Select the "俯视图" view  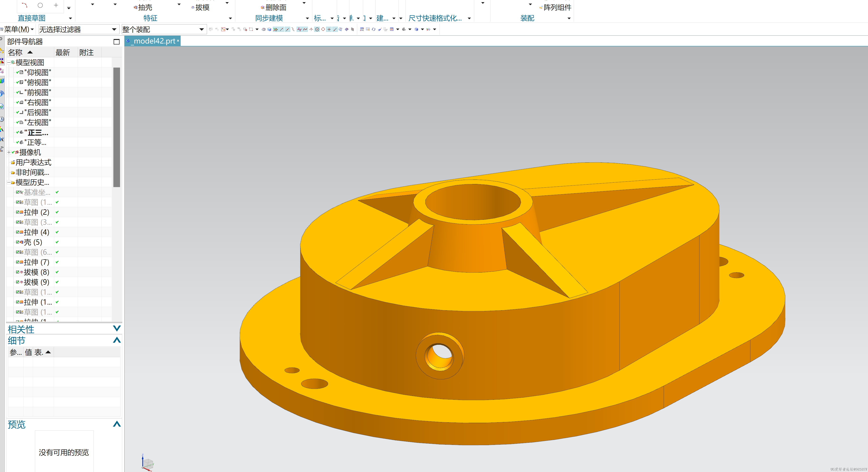[x=38, y=82]
